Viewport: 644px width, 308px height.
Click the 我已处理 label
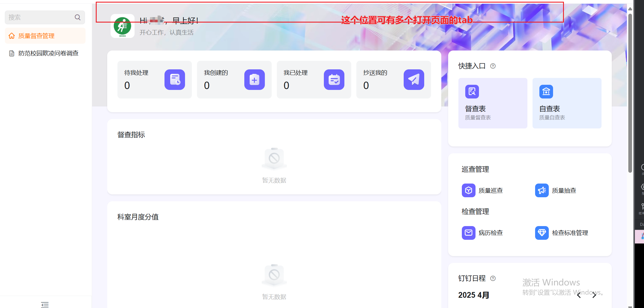coord(296,73)
